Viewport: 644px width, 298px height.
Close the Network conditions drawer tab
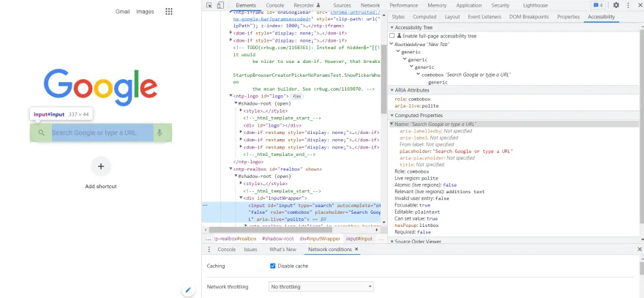pos(356,249)
